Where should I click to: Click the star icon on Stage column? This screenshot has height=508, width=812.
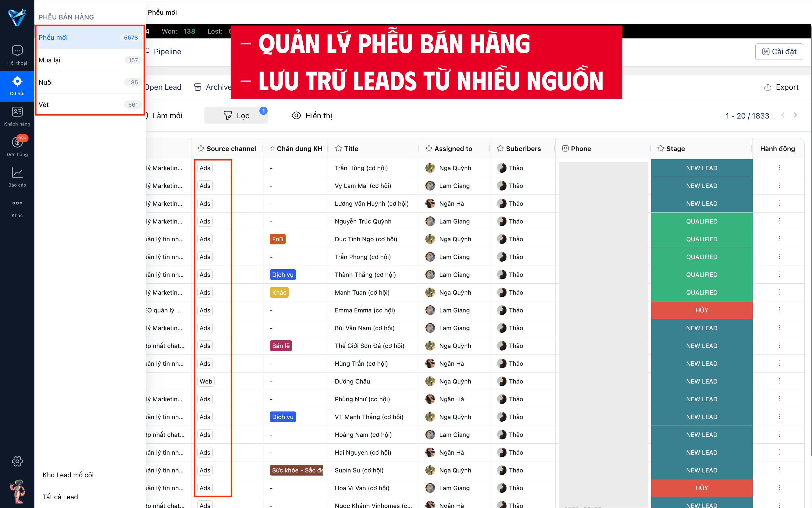[661, 148]
